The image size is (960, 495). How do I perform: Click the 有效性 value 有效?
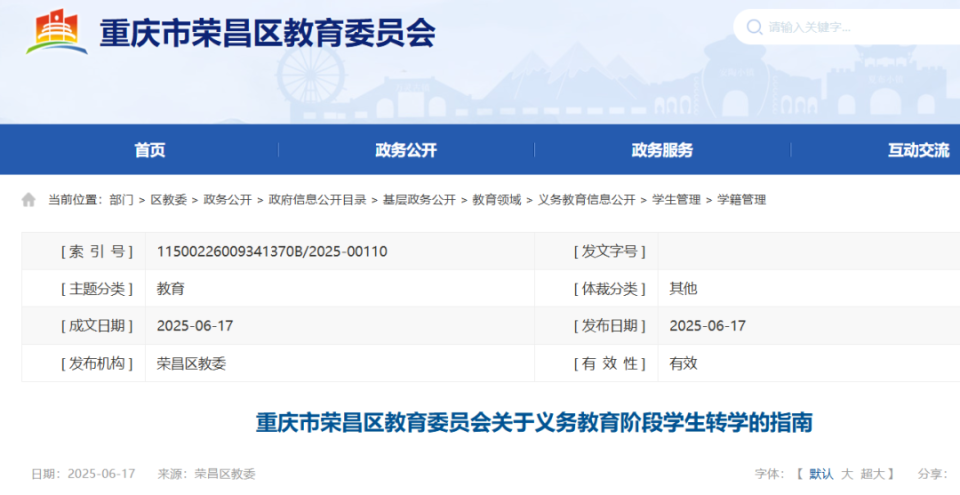(x=683, y=363)
